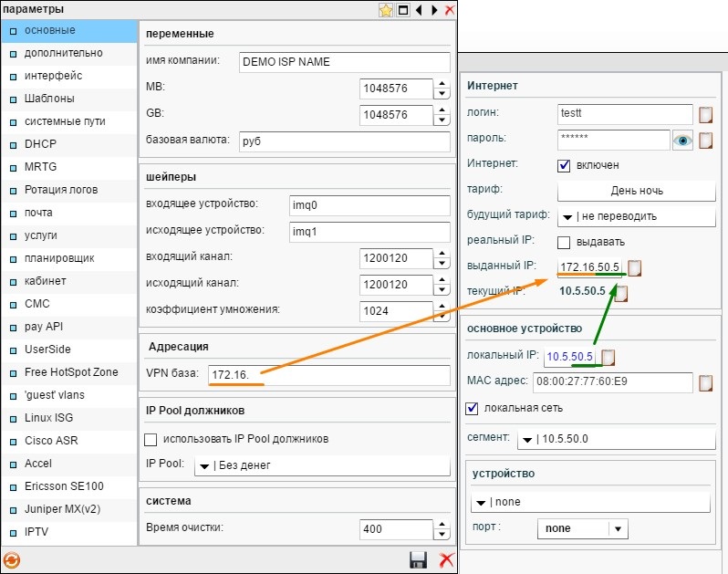Increase the MB value with up arrow
This screenshot has height=574, width=728.
click(x=442, y=84)
